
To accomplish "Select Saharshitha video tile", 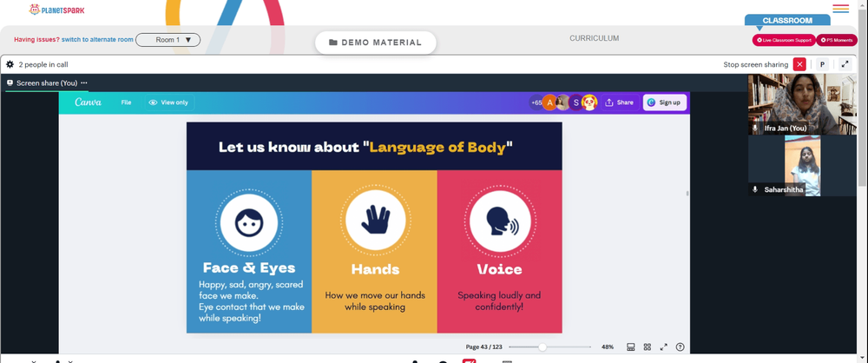I will point(802,166).
